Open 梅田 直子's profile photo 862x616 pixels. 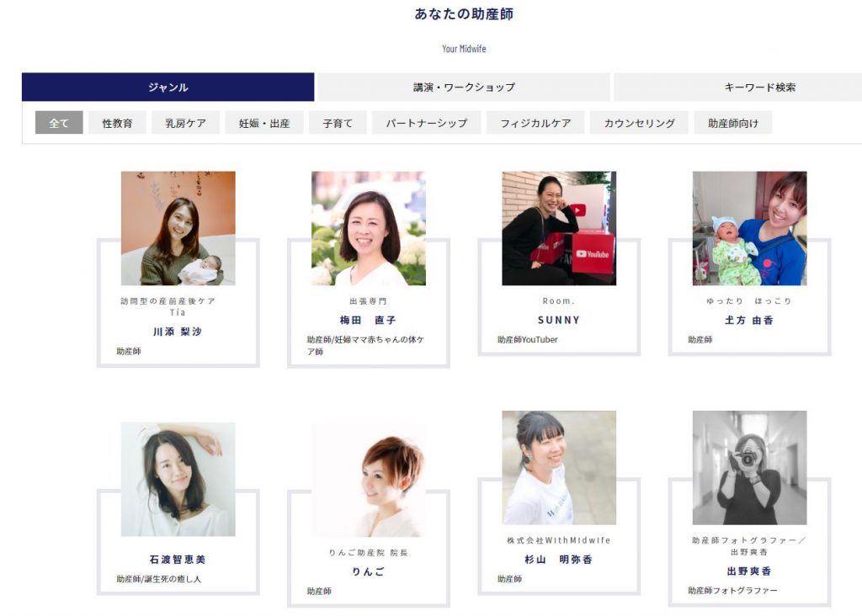point(369,228)
